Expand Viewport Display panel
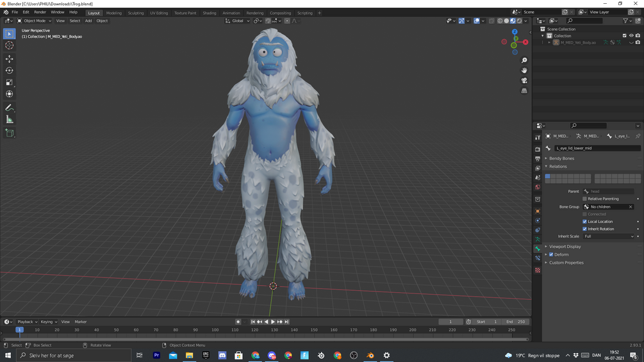The width and height of the screenshot is (644, 362). pos(565,247)
